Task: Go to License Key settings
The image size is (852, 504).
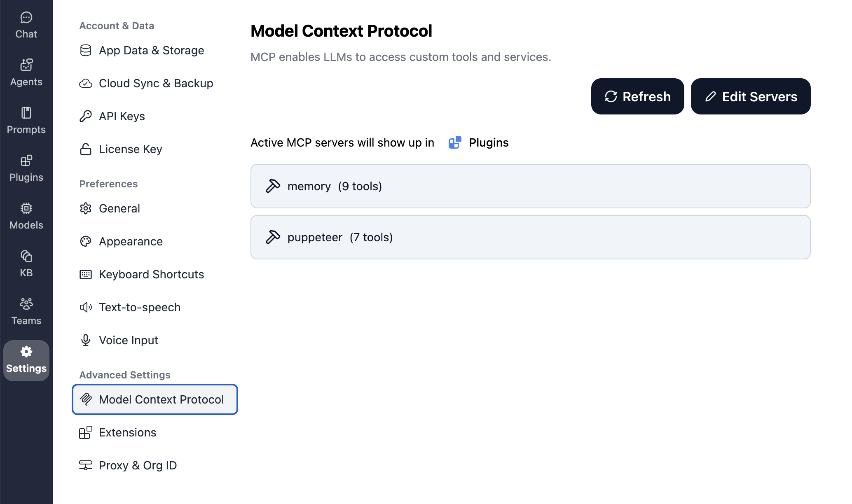Action: (130, 149)
